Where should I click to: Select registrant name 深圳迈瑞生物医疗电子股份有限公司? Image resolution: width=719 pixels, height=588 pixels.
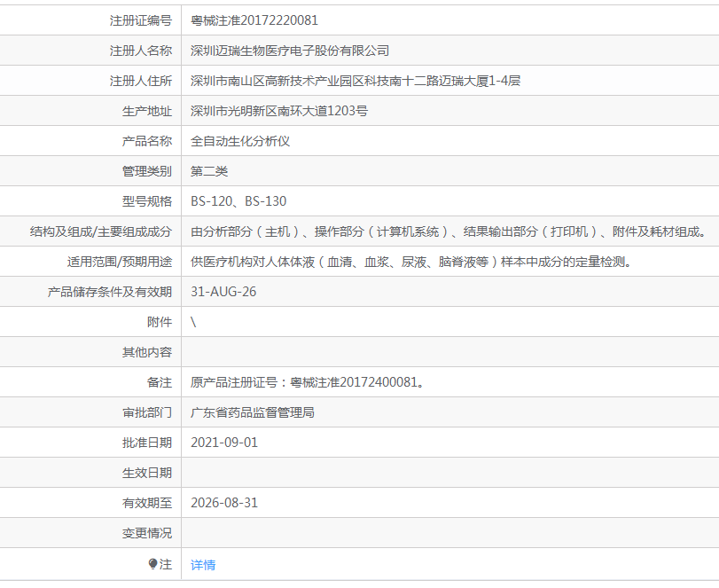tap(290, 51)
